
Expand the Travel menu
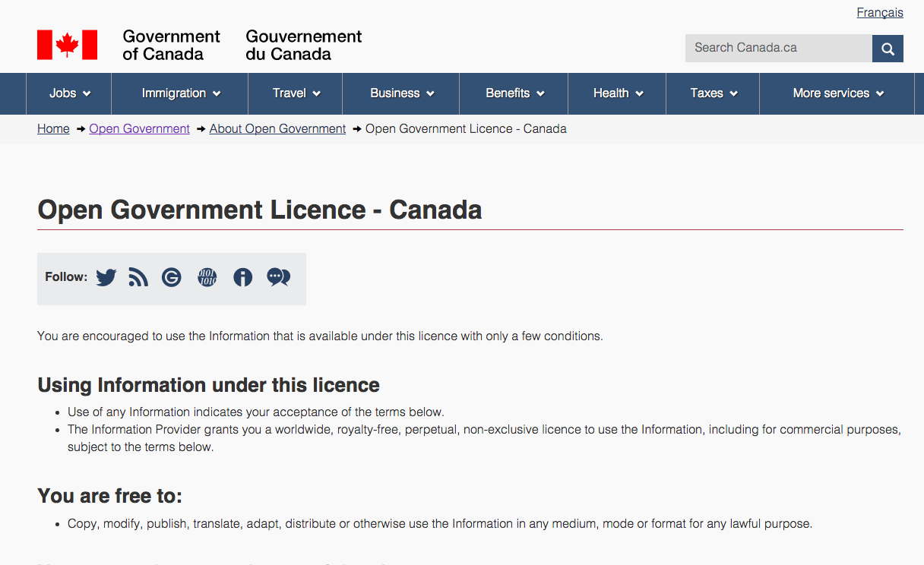pos(296,93)
